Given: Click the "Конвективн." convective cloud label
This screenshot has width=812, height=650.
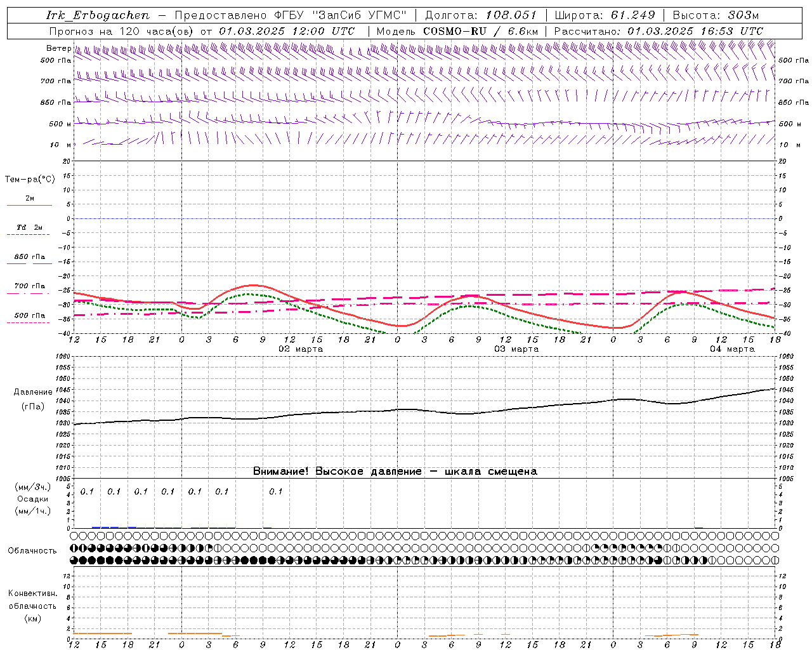Looking at the screenshot, I should pos(32,594).
